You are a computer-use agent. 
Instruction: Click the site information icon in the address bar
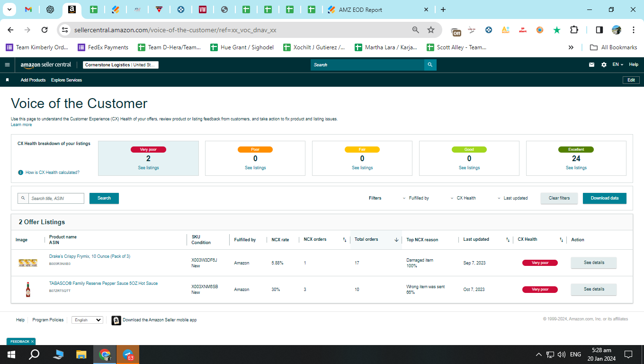pyautogui.click(x=65, y=30)
